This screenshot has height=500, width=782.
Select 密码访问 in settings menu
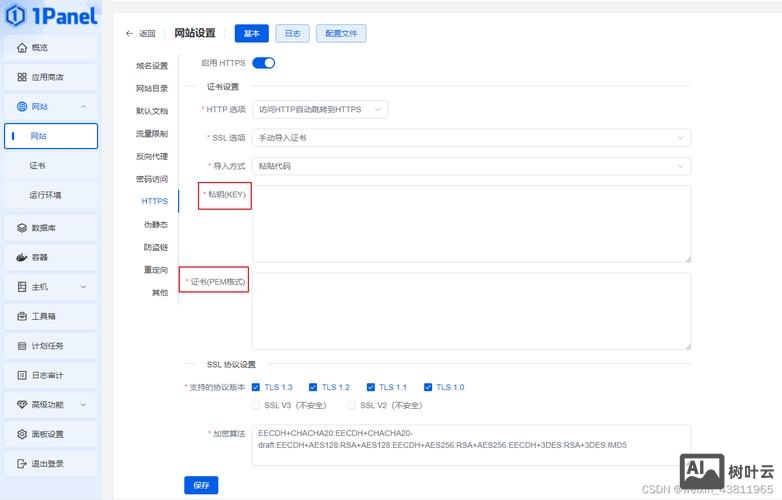[x=152, y=179]
